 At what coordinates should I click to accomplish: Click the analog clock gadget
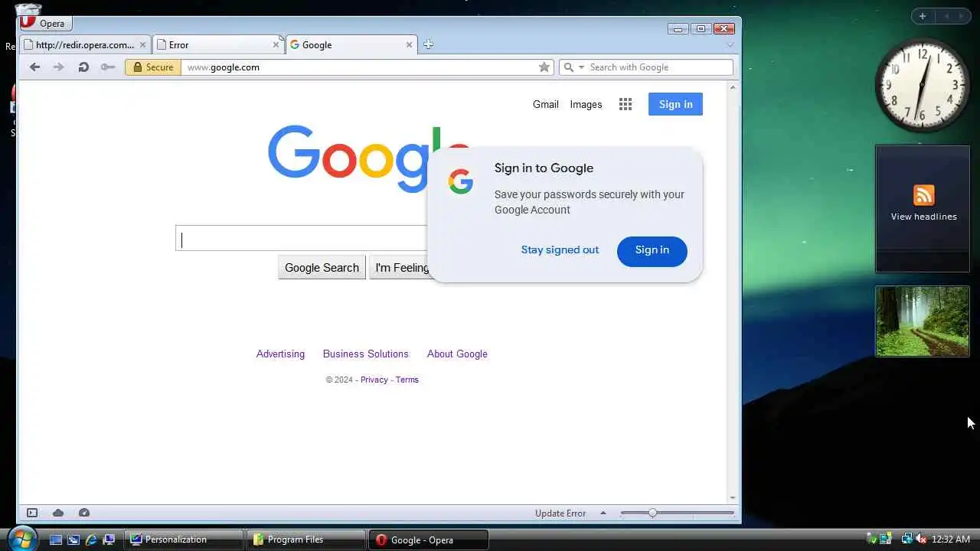[x=922, y=85]
